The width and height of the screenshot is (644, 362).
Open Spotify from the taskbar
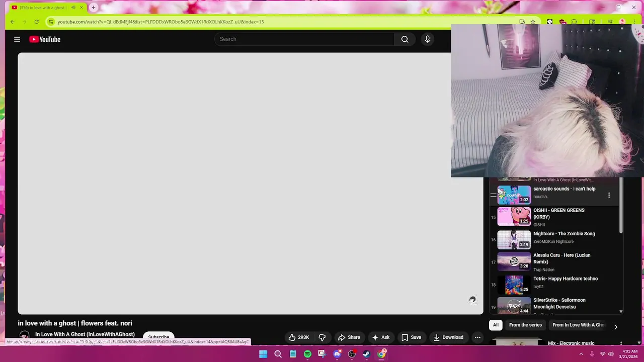[307, 354]
